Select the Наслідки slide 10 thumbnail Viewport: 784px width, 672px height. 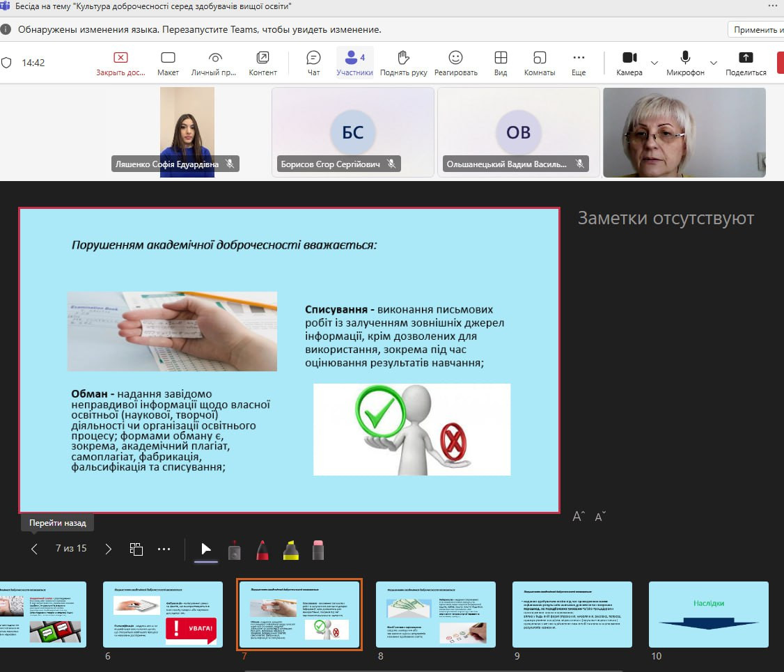click(708, 614)
